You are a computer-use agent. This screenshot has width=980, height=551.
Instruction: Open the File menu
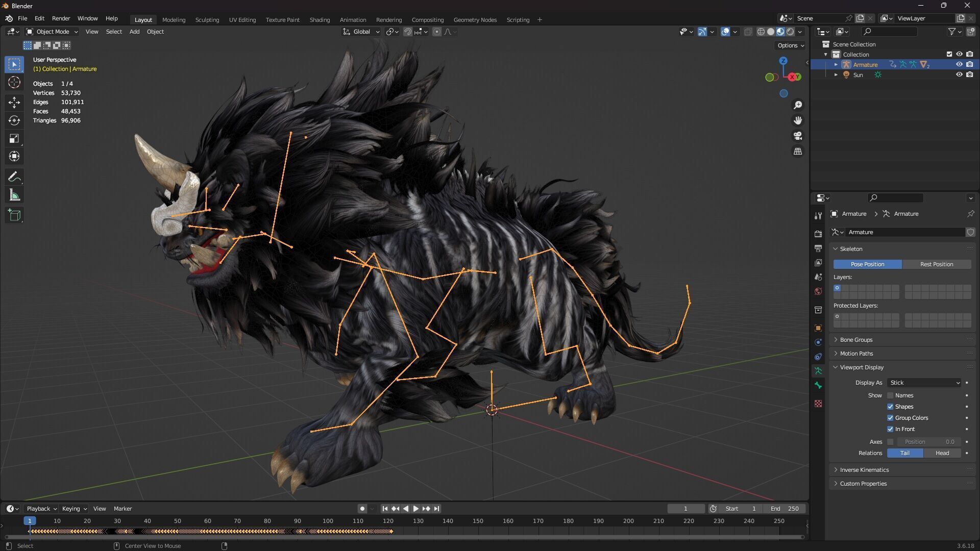click(x=22, y=18)
